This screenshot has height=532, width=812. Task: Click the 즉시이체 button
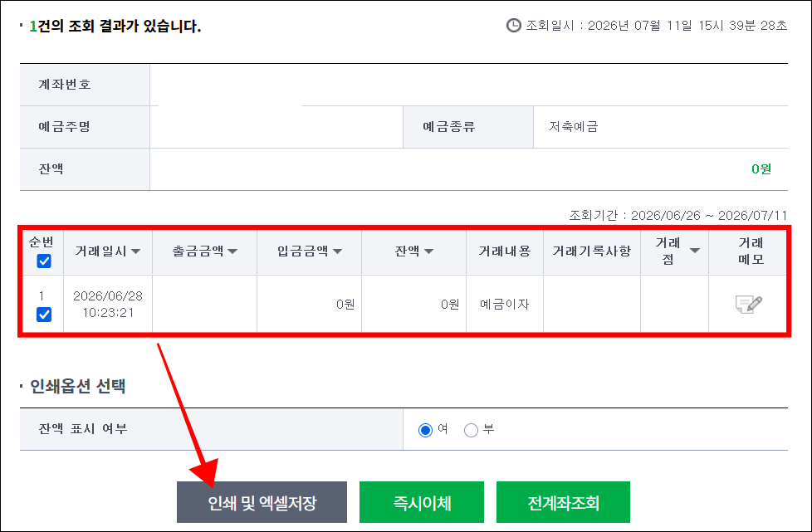(x=422, y=502)
